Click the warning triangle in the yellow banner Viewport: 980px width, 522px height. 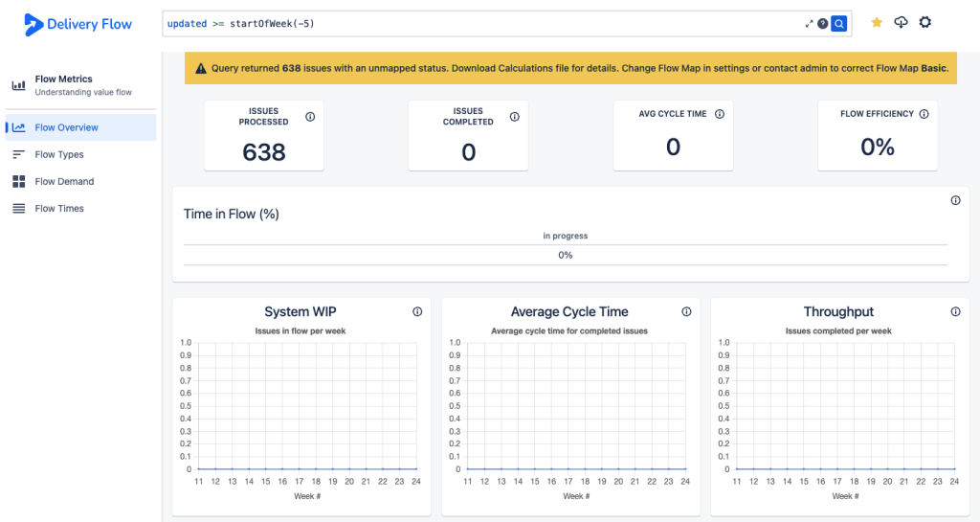[x=201, y=69]
